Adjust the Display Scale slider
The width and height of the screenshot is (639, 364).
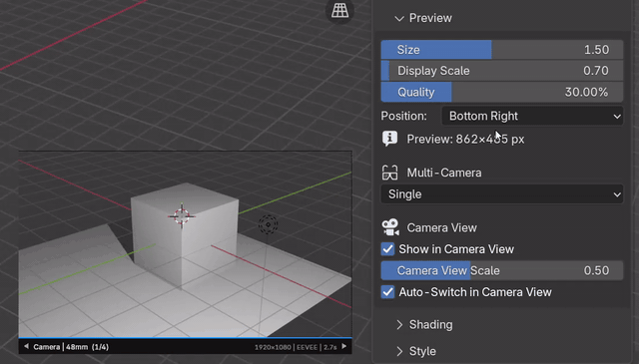[x=502, y=71]
